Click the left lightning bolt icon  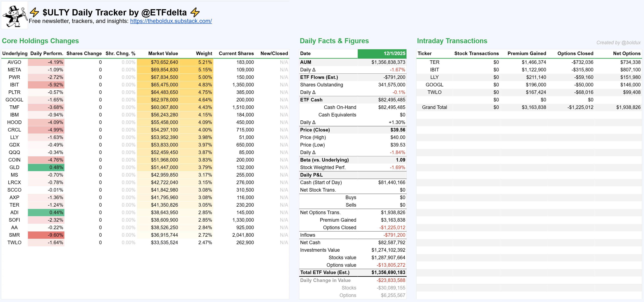35,12
